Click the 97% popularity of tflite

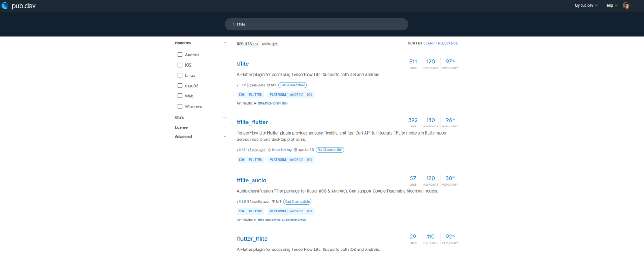click(x=450, y=63)
